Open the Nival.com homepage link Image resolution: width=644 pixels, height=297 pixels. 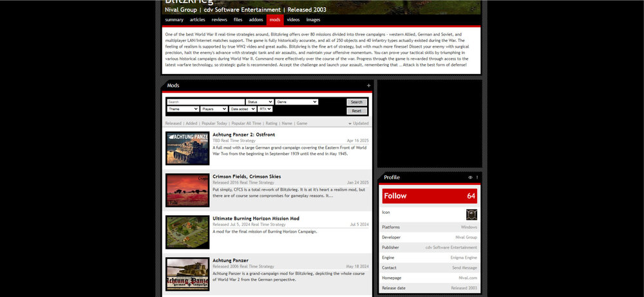coord(468,278)
